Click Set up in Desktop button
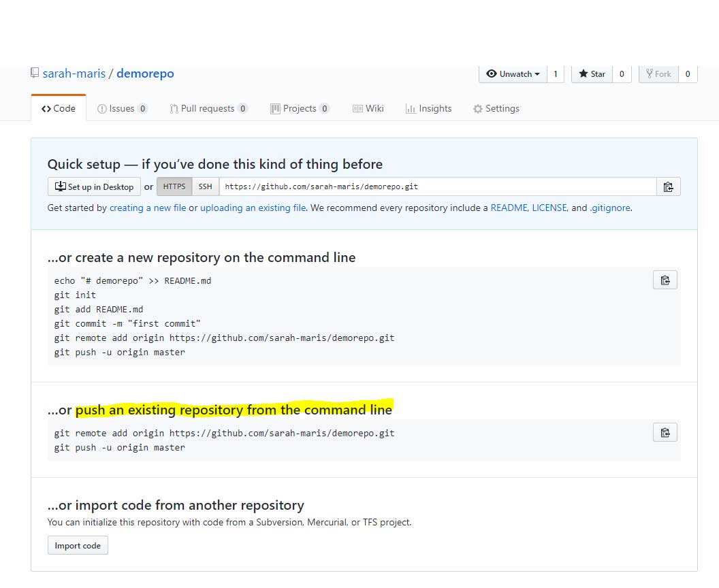The height and width of the screenshot is (588, 719). pyautogui.click(x=94, y=186)
